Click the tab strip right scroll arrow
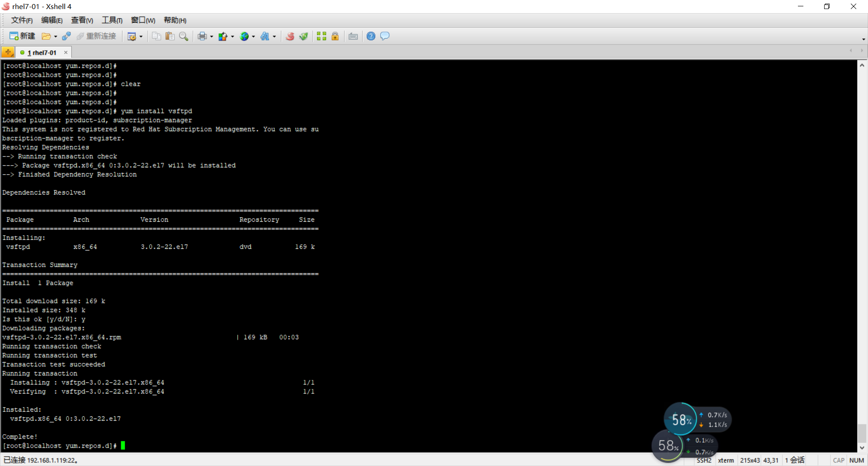This screenshot has height=466, width=868. click(x=862, y=51)
